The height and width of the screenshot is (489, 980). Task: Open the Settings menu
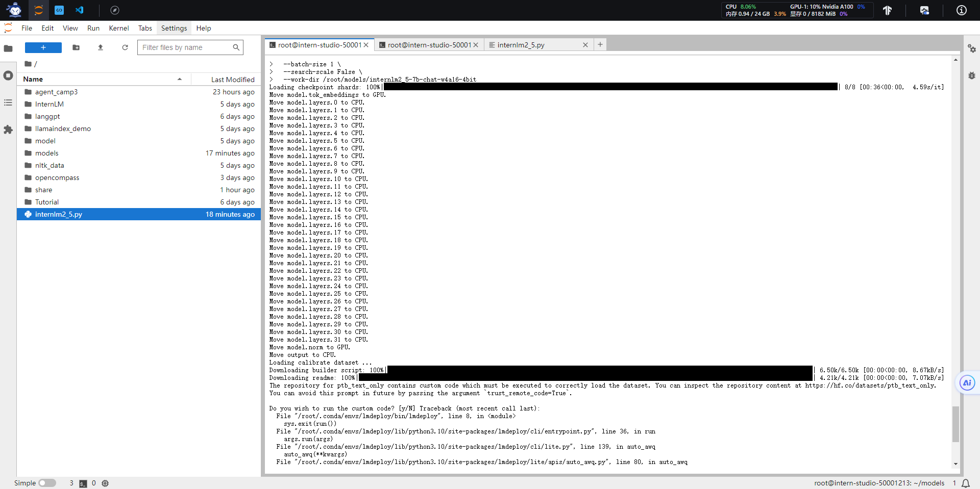174,28
